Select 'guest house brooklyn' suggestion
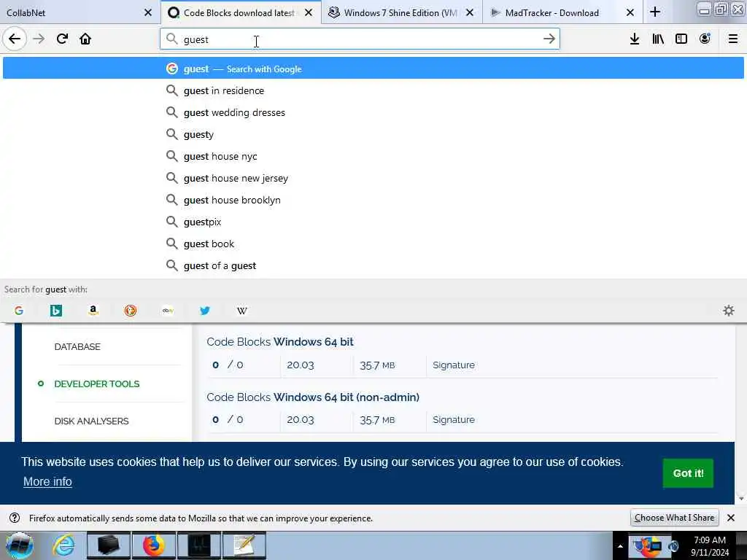This screenshot has width=747, height=560. 373,200
